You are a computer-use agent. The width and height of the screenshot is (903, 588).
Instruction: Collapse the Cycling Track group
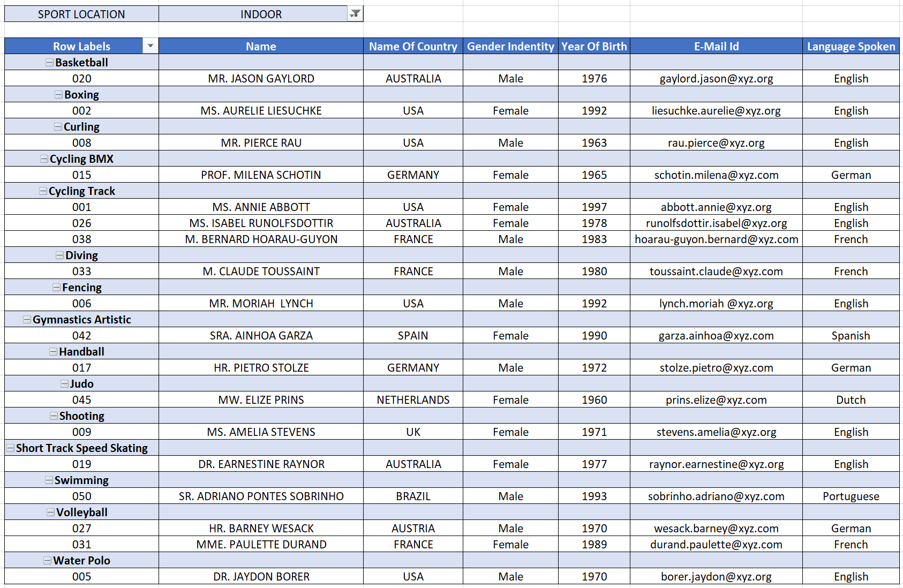(43, 191)
